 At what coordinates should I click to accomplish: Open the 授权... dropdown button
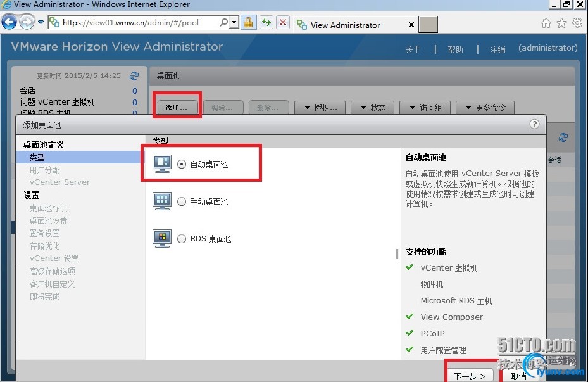[x=320, y=108]
